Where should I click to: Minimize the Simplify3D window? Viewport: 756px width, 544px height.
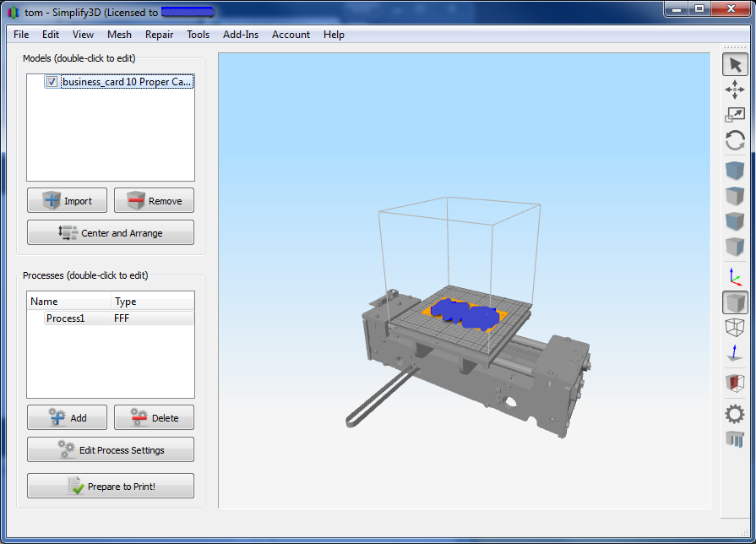677,9
